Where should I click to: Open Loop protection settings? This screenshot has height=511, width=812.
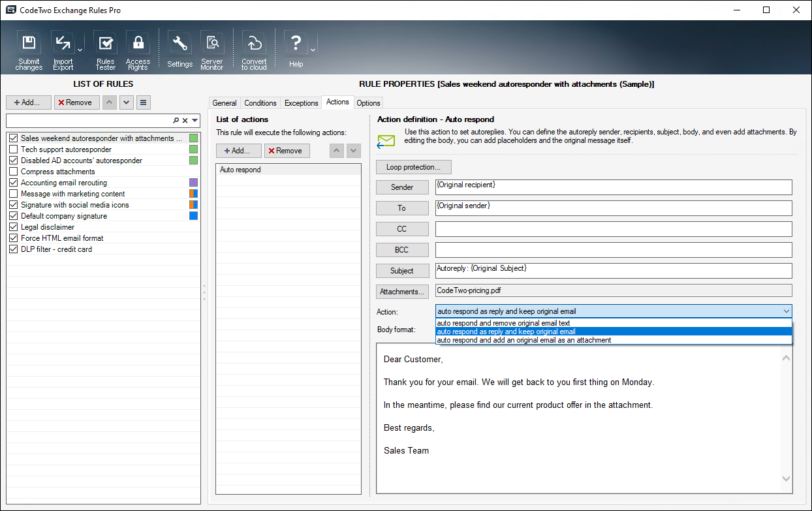(x=414, y=167)
